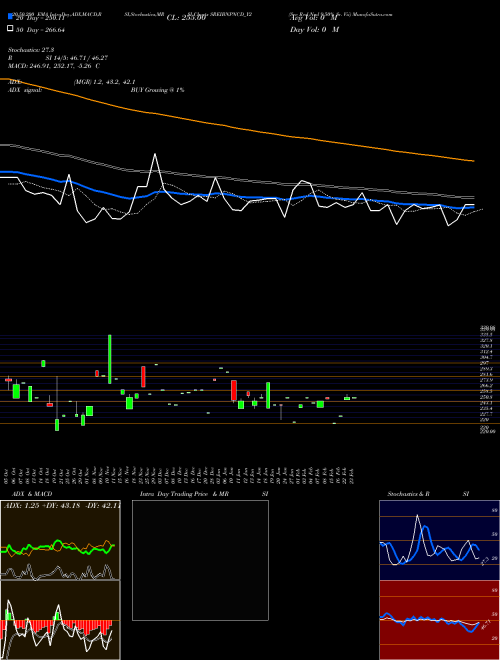
Task: Click the tallest green candlestick in price chart
Action: 110,359
